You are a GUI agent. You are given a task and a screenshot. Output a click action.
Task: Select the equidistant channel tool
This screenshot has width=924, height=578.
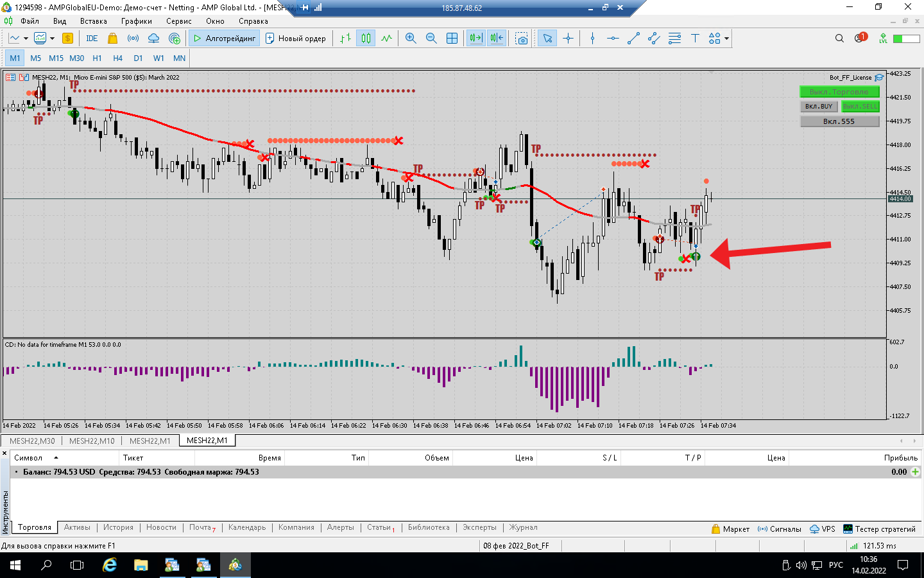654,39
